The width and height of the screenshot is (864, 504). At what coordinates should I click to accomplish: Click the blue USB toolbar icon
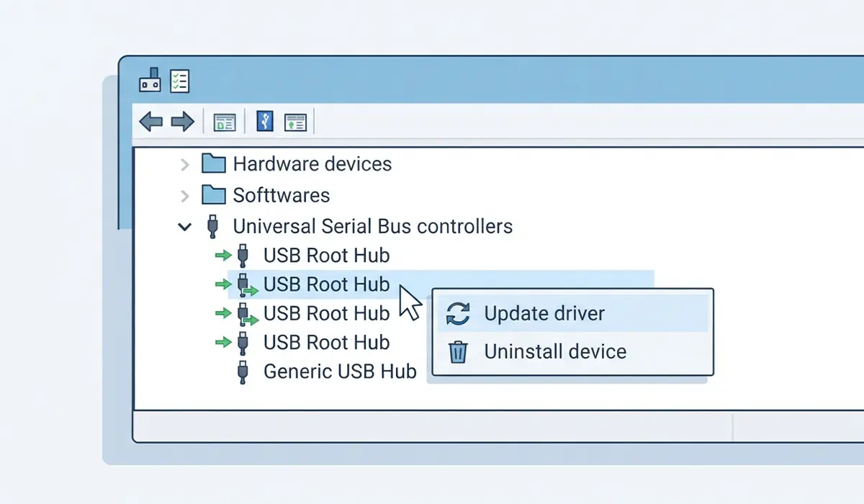click(265, 121)
